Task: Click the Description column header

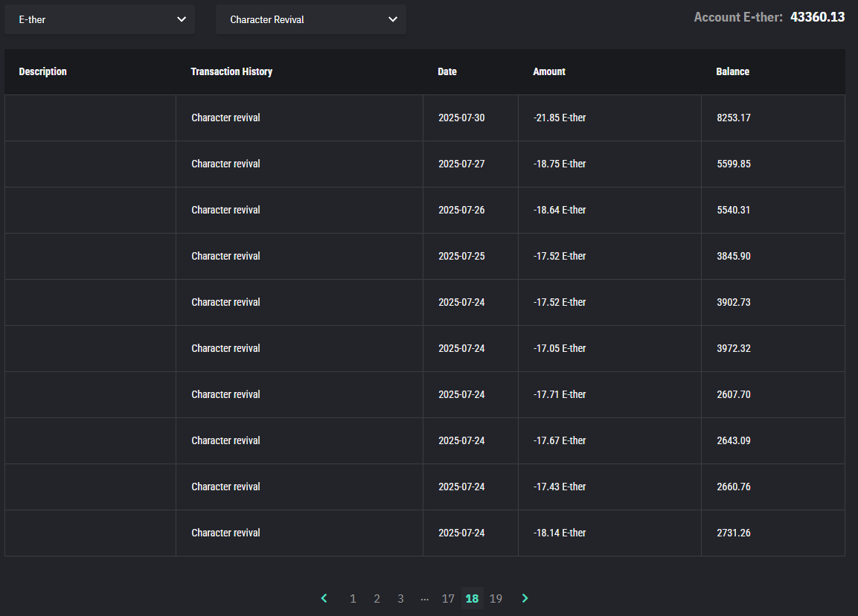Action: [x=42, y=71]
